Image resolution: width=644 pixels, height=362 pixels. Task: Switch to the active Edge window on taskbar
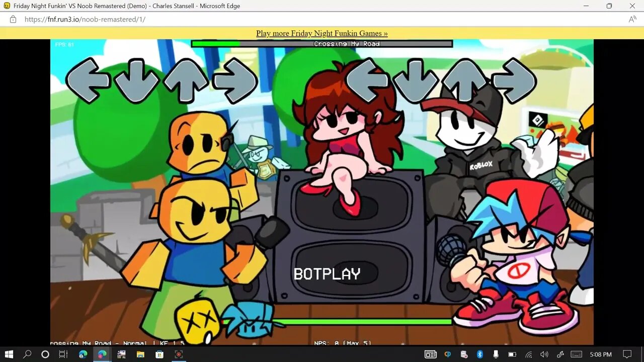102,354
